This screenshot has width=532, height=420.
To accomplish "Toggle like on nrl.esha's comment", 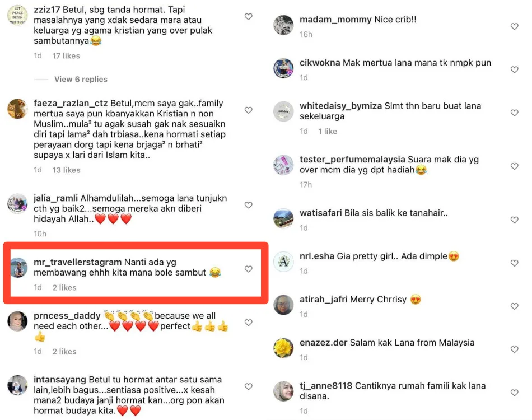I will pos(514,263).
